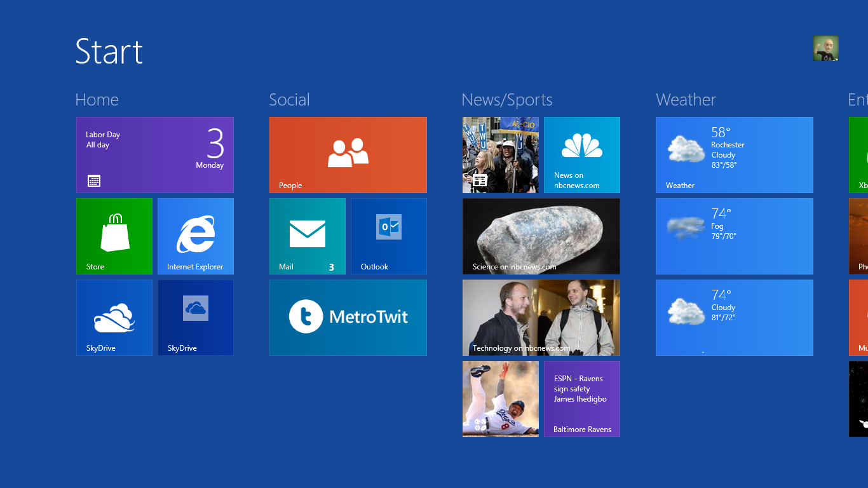This screenshot has height=488, width=868.
Task: Launch Internet Explorer from its tile
Action: pyautogui.click(x=196, y=236)
